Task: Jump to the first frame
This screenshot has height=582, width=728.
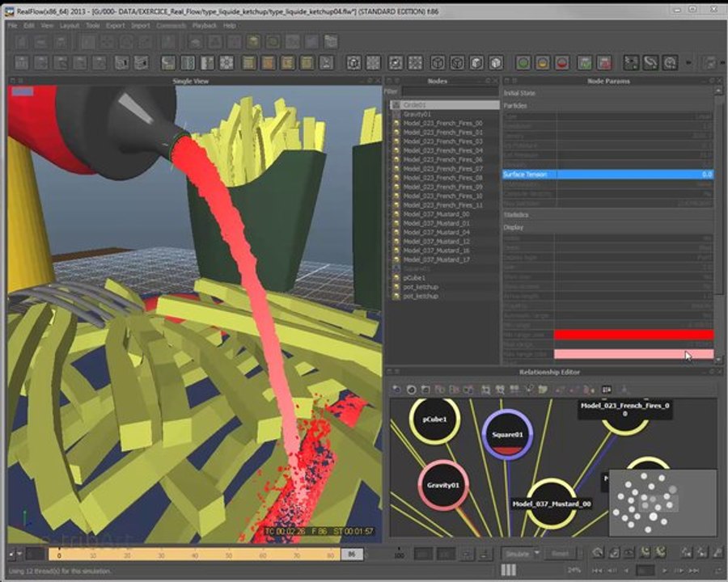Action: (x=597, y=570)
